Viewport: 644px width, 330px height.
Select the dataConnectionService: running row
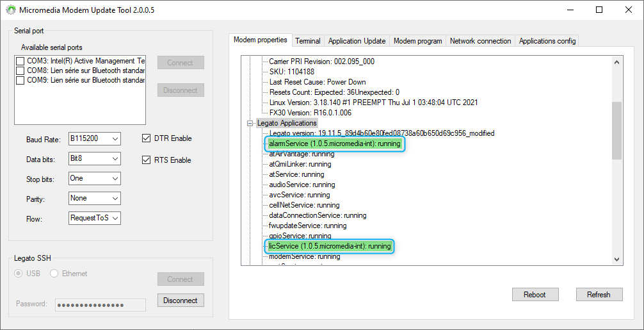pyautogui.click(x=318, y=215)
